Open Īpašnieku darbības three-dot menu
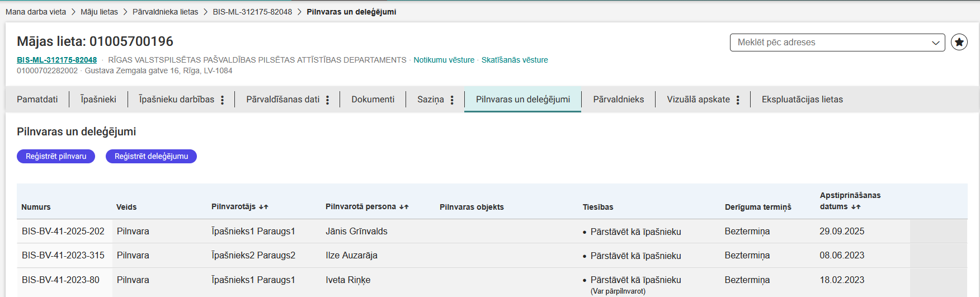 click(223, 100)
